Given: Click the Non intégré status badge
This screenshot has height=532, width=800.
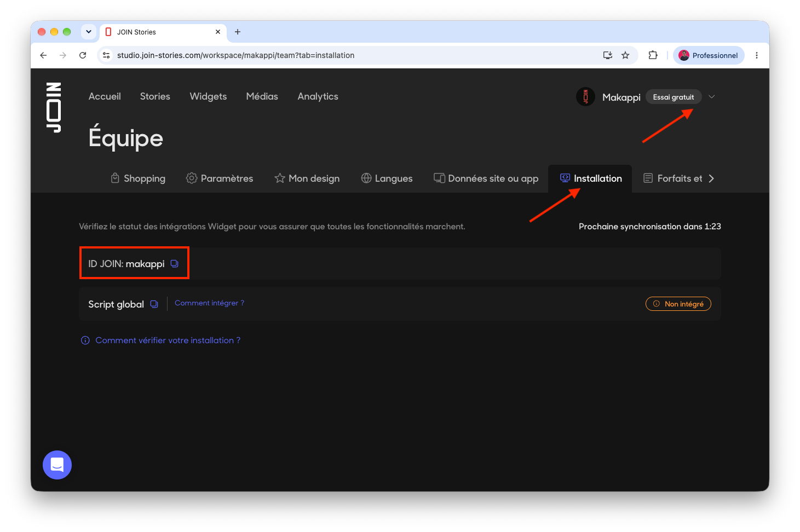Looking at the screenshot, I should point(678,304).
